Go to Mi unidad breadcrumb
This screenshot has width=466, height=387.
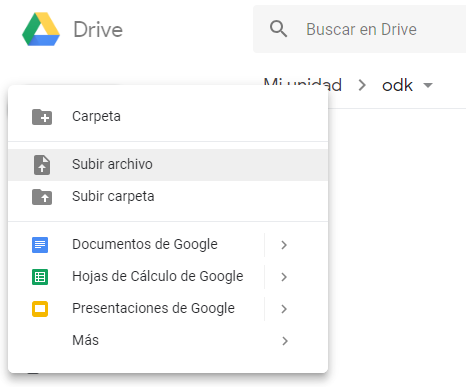coord(303,85)
